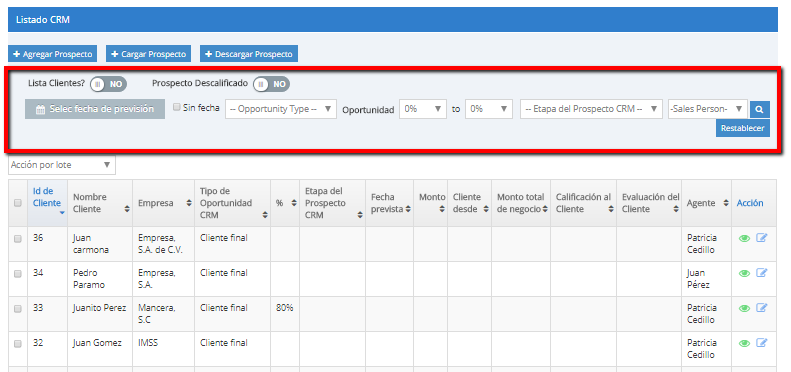Select row checkbox for client 36
Image resolution: width=791 pixels, height=372 pixels.
(x=18, y=240)
